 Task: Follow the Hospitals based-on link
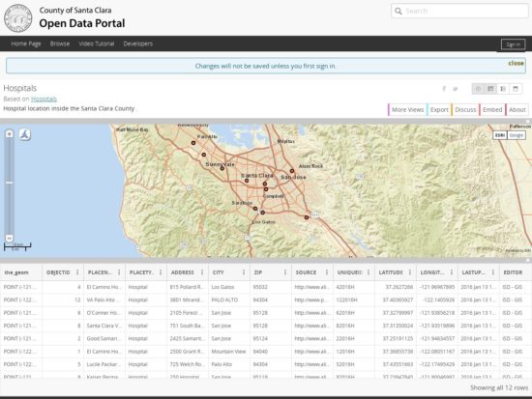pos(44,99)
